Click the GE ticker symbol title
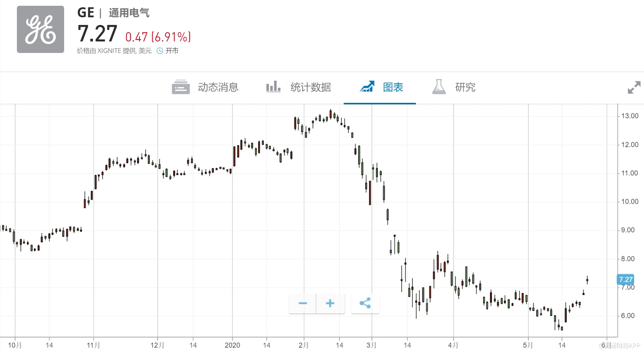Viewport: 644px width, 353px height. [86, 13]
